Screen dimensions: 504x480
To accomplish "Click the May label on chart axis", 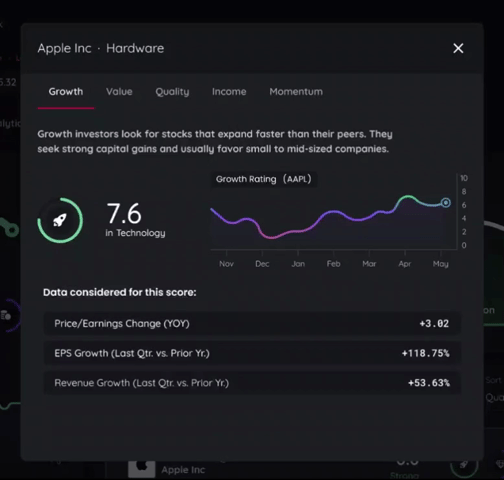I will 441,264.
